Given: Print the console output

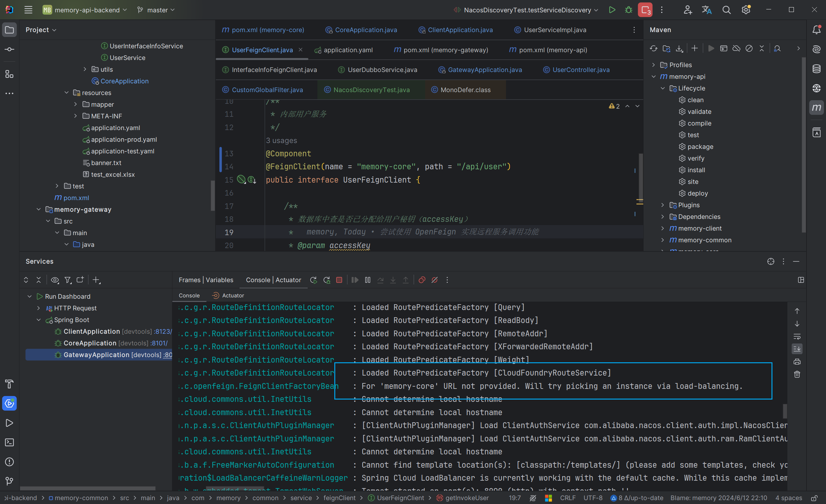Looking at the screenshot, I should pyautogui.click(x=797, y=362).
